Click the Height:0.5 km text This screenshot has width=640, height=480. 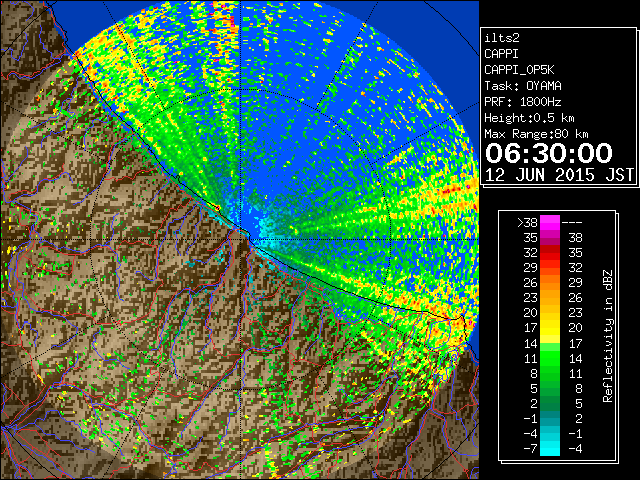coord(529,118)
